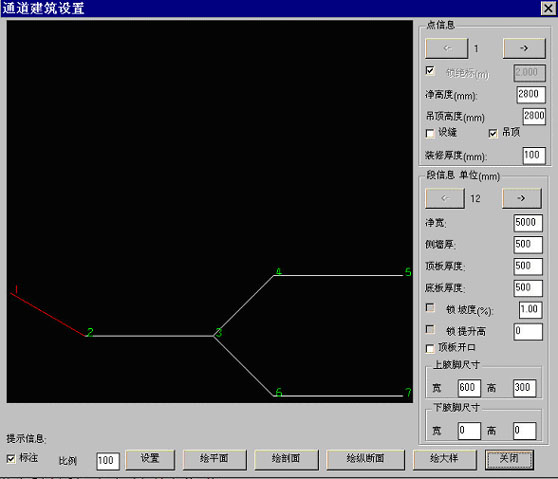Viewport: 558px width, 479px height.
Task: Click the 绘平面 button
Action: click(x=215, y=459)
